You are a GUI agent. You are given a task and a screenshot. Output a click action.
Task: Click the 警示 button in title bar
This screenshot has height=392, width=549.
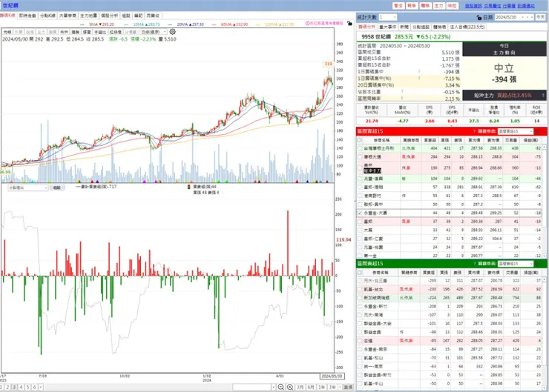398,6
